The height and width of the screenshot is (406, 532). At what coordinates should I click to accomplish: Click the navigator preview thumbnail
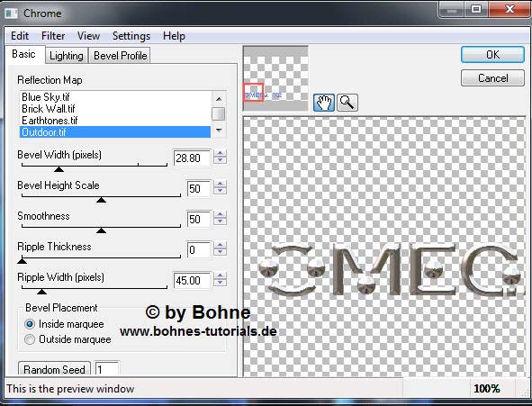click(x=275, y=78)
